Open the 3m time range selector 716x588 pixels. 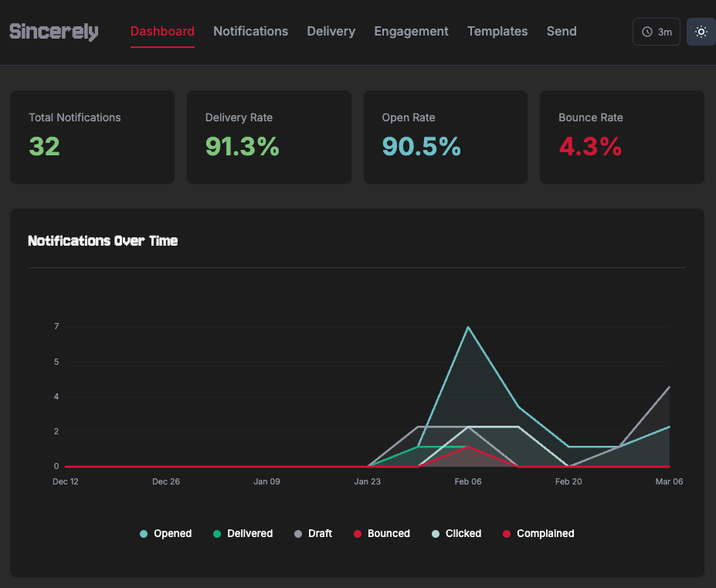pyautogui.click(x=656, y=32)
